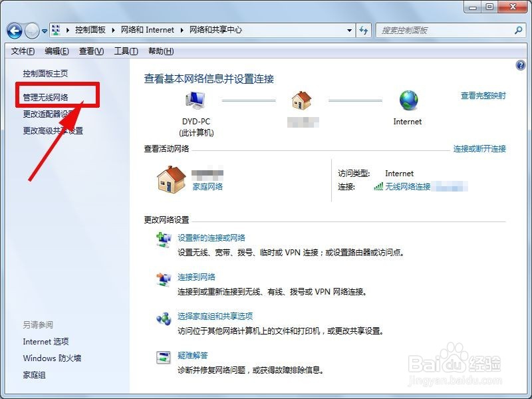The height and width of the screenshot is (399, 532).
Task: Click the Internet globe icon
Action: pyautogui.click(x=408, y=100)
